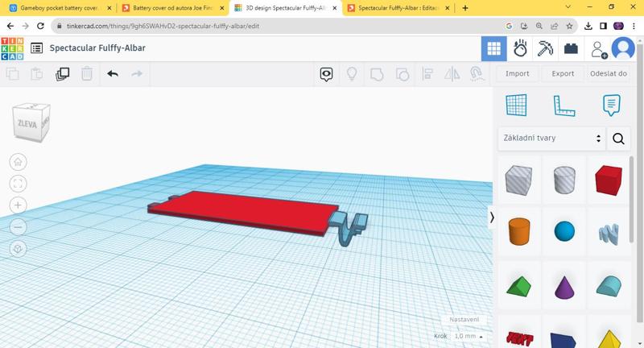Bookmark this page with the star
Screen dimensions: 644x348
coord(569,26)
